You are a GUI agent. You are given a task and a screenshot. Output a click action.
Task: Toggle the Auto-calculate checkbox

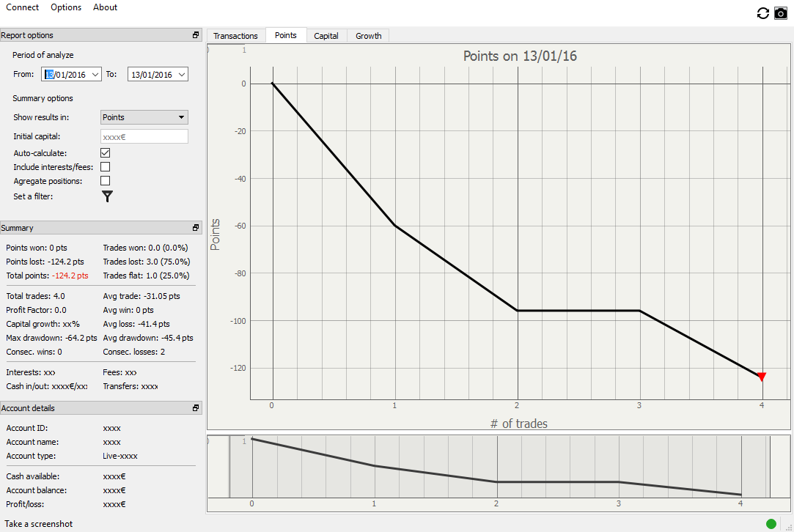click(106, 153)
